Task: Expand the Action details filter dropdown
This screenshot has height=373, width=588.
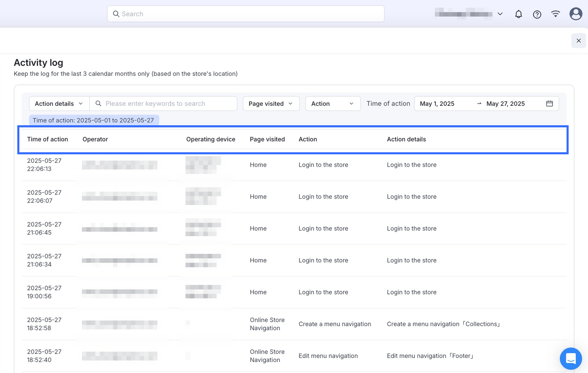Action: click(x=59, y=103)
